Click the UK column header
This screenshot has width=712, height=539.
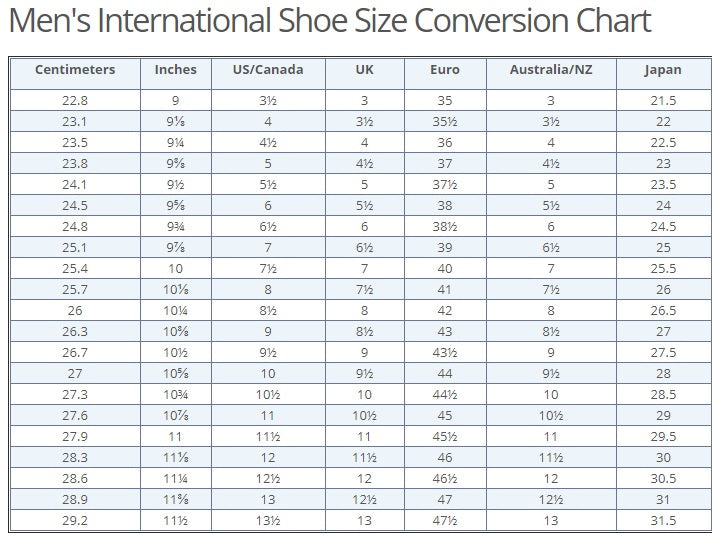pos(365,70)
